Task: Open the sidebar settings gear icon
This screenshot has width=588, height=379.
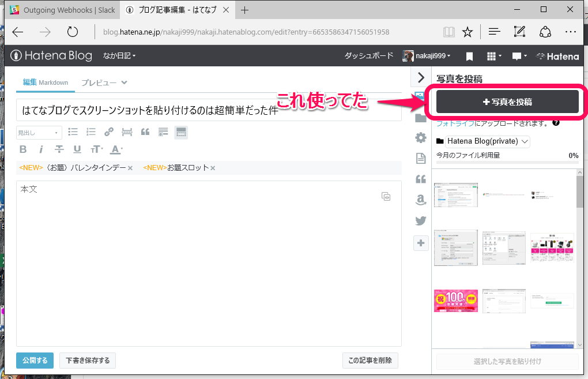Action: pyautogui.click(x=420, y=137)
